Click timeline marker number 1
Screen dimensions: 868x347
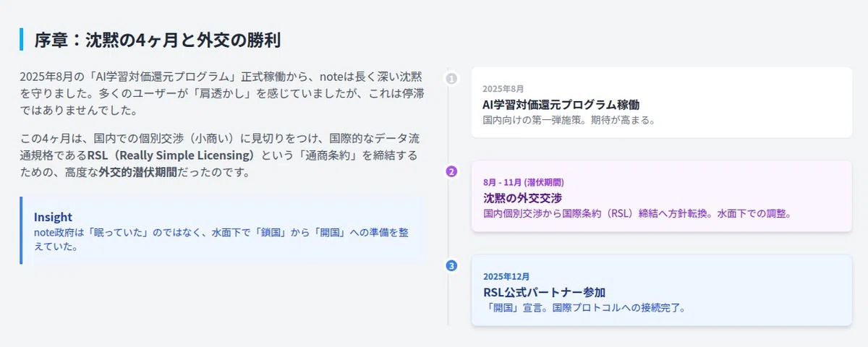(451, 78)
